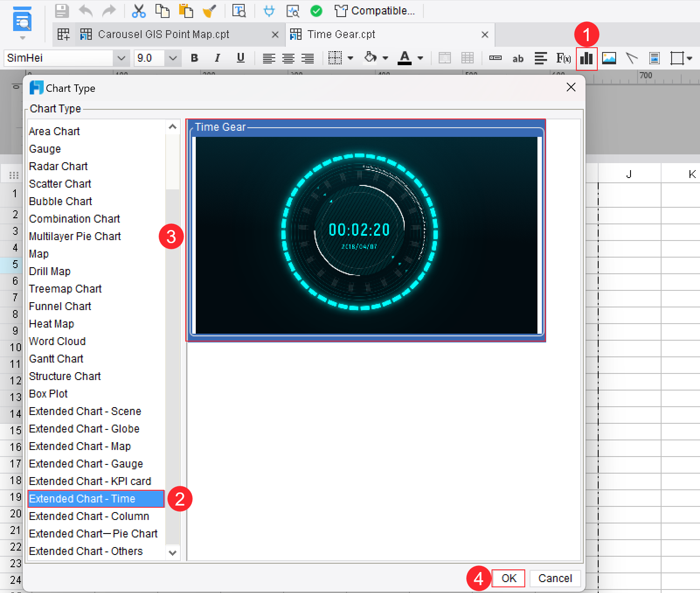Close the Chart Type dialog
Screen dimensions: 700x593
point(571,87)
